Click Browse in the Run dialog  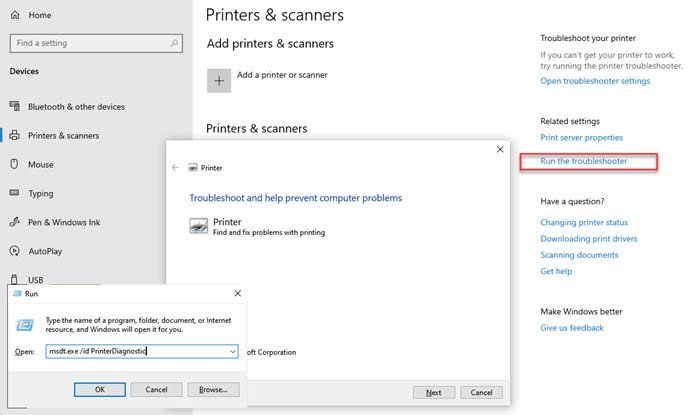[x=213, y=389]
